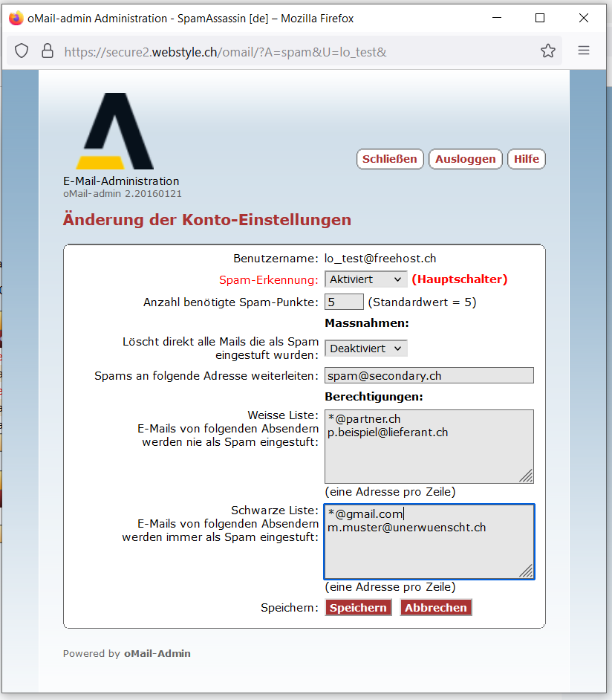Open the Hilfe page
612x700 pixels.
tap(526, 159)
